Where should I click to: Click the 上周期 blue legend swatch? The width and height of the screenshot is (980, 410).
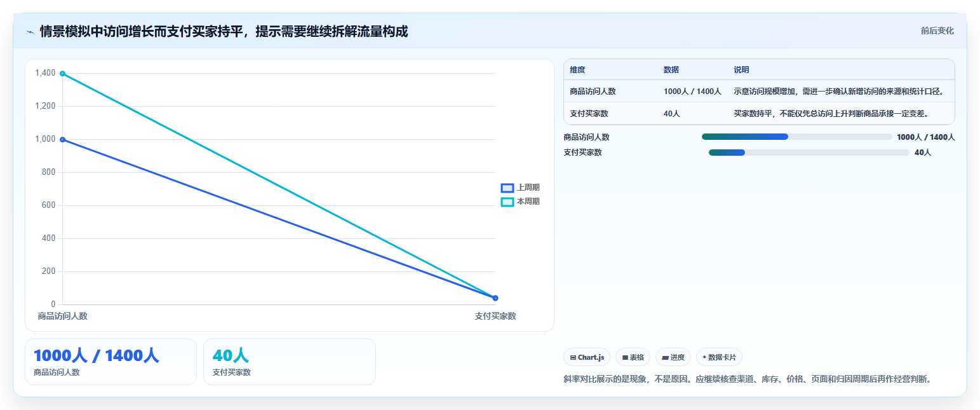[x=507, y=188]
